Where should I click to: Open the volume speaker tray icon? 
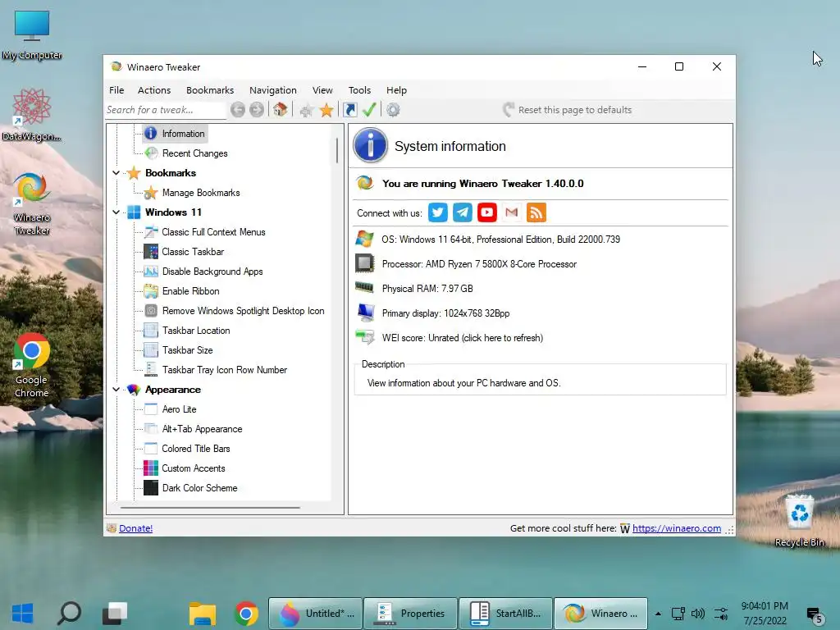[698, 614]
